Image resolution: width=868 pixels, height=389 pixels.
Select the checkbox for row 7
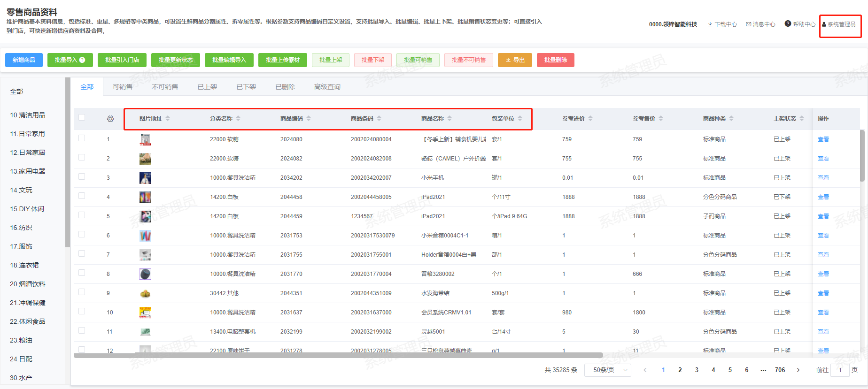point(82,254)
